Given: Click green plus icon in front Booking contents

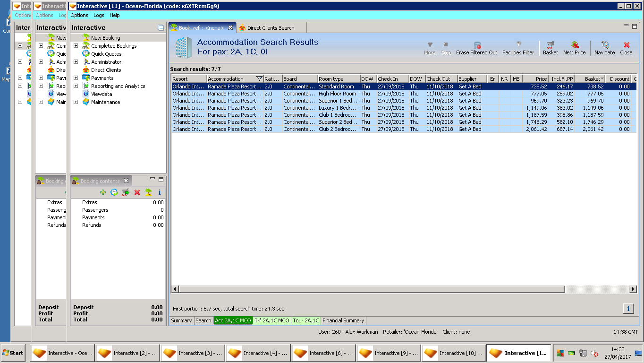Looking at the screenshot, I should pos(103,192).
